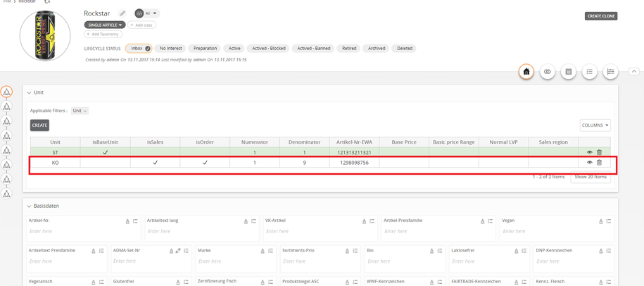Set lifecycle status to Active
Image resolution: width=644 pixels, height=286 pixels.
coord(234,49)
